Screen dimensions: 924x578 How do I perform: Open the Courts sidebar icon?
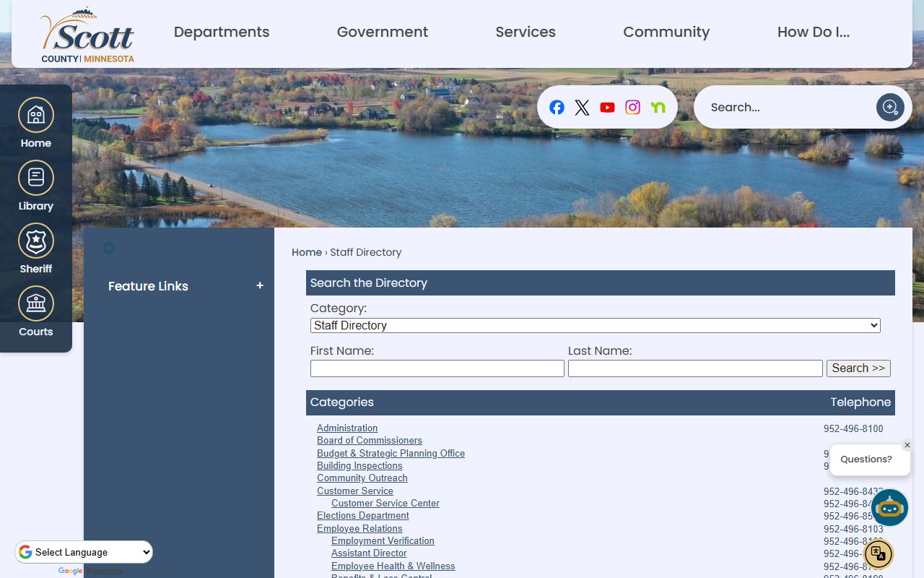36,311
